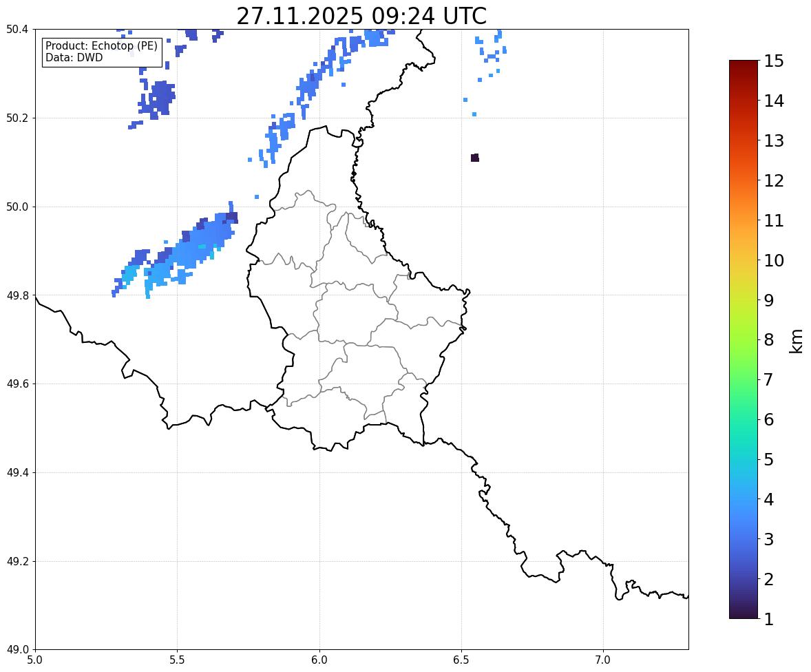Click latitude axis label 49.2
Image resolution: width=811 pixels, height=672 pixels.
[17, 561]
